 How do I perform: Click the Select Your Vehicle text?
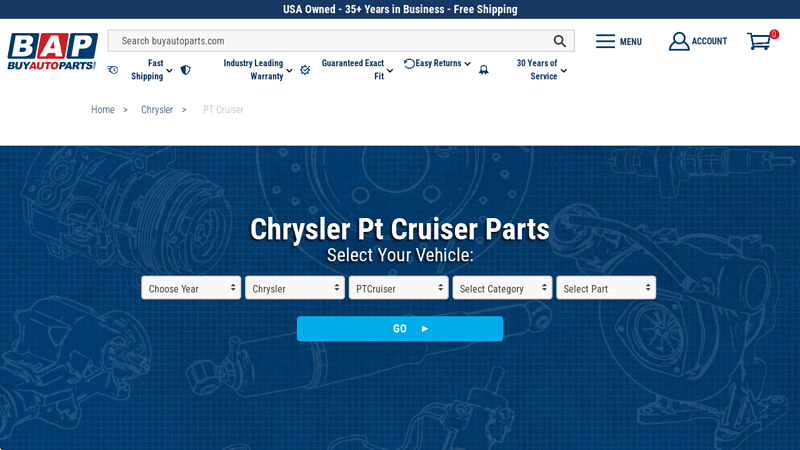point(400,255)
